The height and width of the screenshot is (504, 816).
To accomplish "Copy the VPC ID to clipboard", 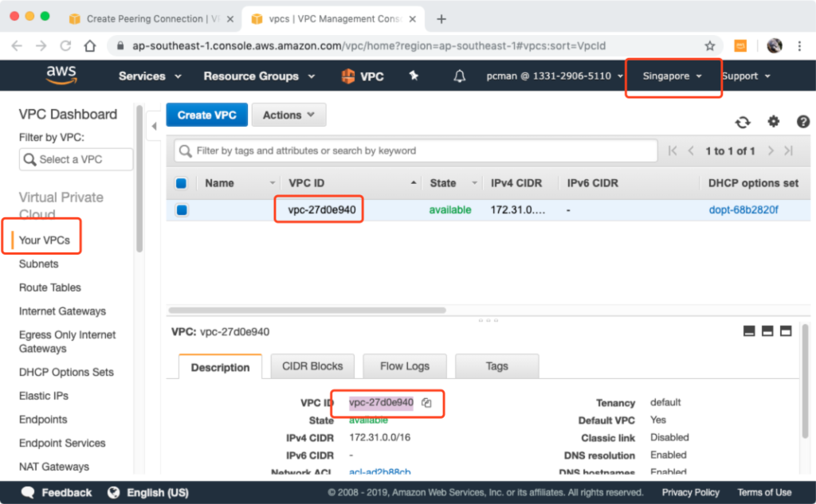I will tap(427, 403).
